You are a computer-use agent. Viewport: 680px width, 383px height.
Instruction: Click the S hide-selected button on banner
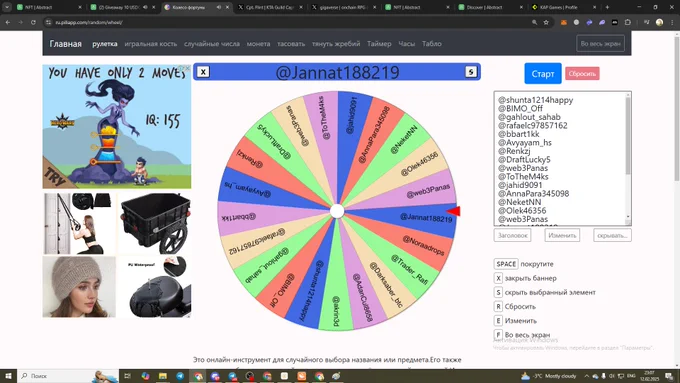[471, 72]
